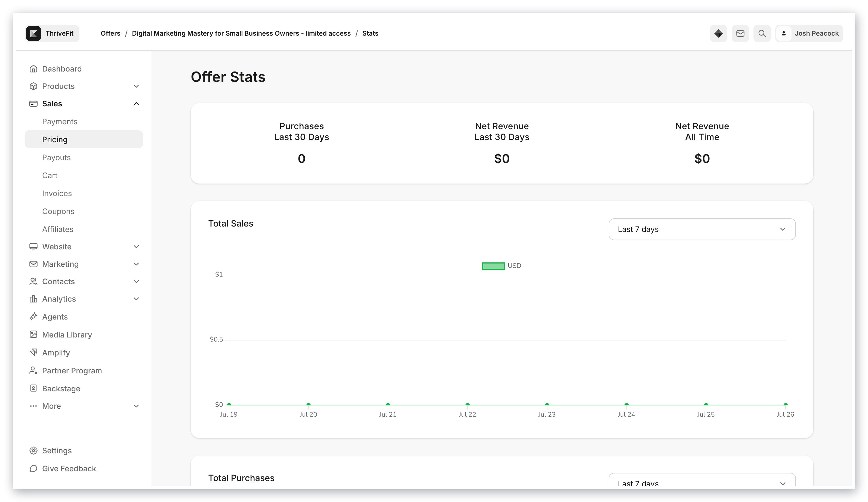Click the Offer Stats heading
The image size is (868, 502).
pos(228,77)
